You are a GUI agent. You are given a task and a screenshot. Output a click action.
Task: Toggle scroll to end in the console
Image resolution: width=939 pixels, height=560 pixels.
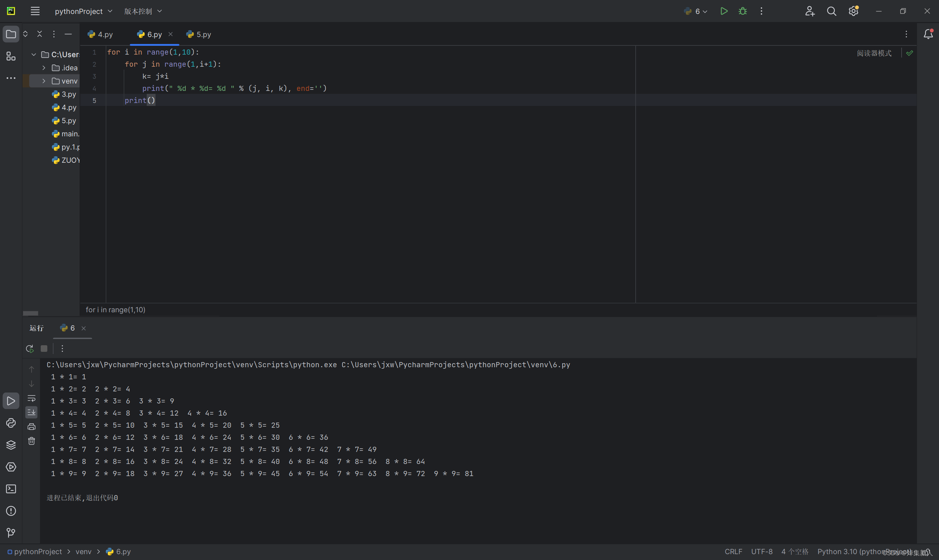32,412
